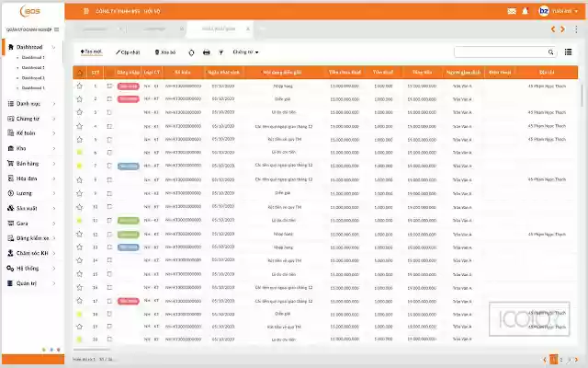The height and width of the screenshot is (368, 588).
Task: Tick the checkbox in row 2
Action: coord(109,99)
